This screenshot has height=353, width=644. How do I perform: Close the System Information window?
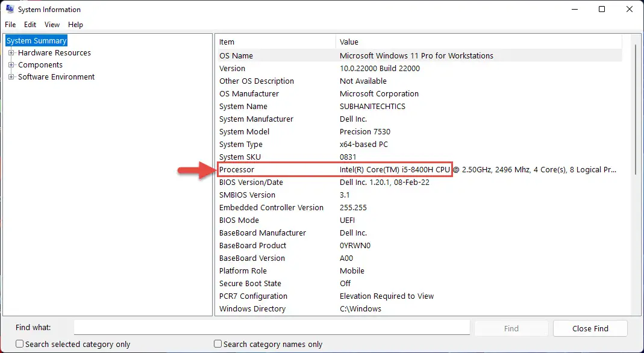tap(629, 9)
